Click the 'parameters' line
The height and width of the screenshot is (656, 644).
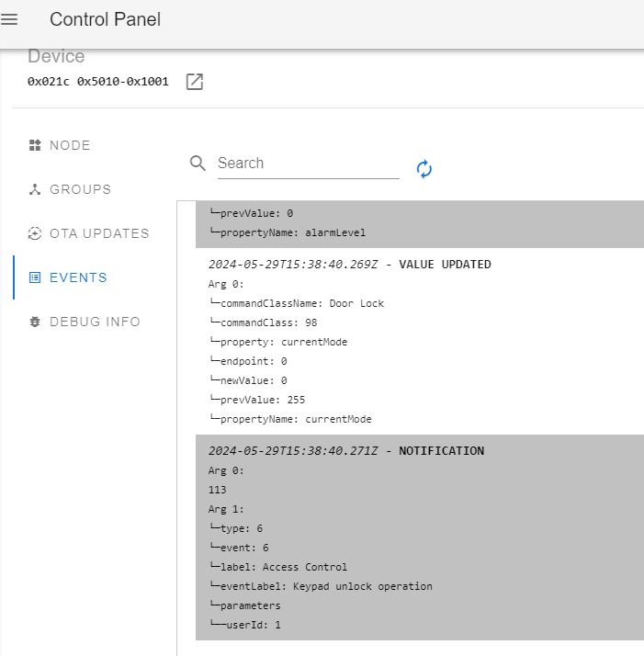244,605
